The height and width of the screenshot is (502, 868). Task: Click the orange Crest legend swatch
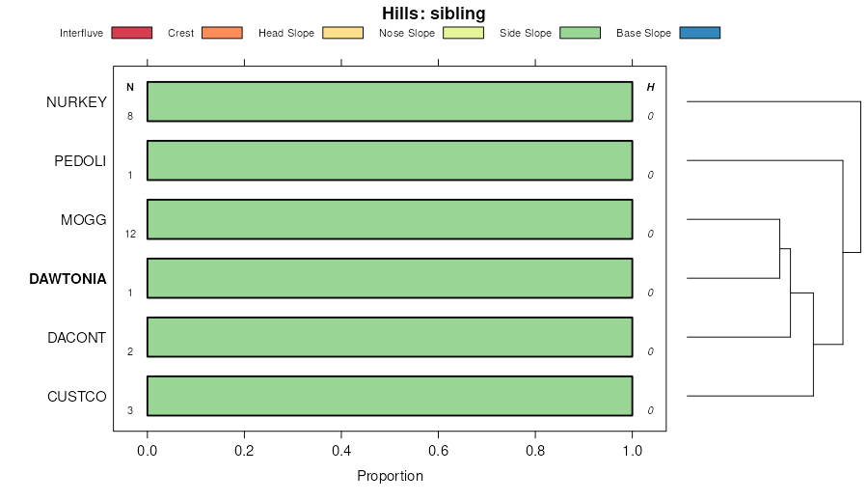tap(222, 33)
